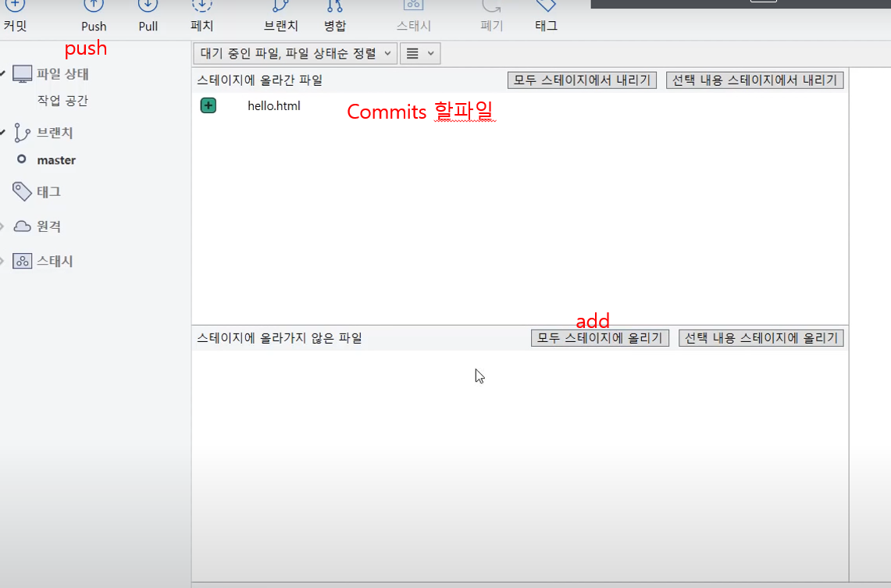Image resolution: width=891 pixels, height=588 pixels.
Task: Click the green plus icon next to hello.html
Action: [x=208, y=105]
